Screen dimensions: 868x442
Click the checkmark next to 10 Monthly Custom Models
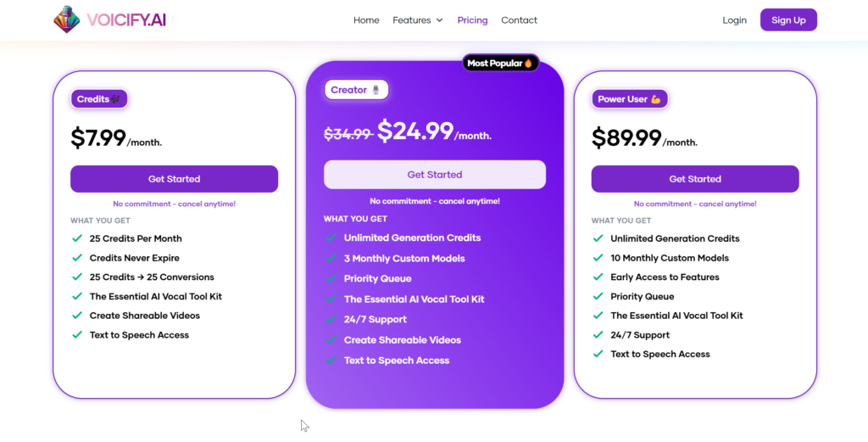coord(598,258)
